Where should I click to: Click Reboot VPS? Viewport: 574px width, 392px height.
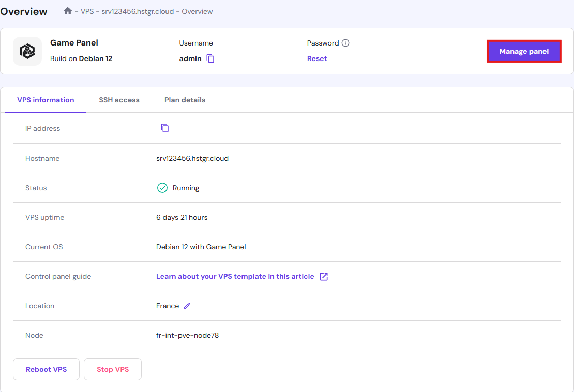tap(46, 369)
